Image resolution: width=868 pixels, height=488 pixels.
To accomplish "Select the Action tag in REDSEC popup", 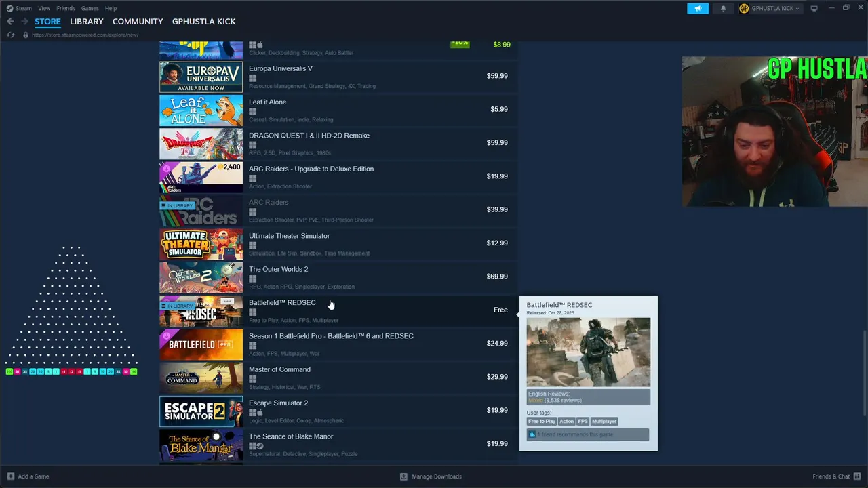I will click(566, 421).
